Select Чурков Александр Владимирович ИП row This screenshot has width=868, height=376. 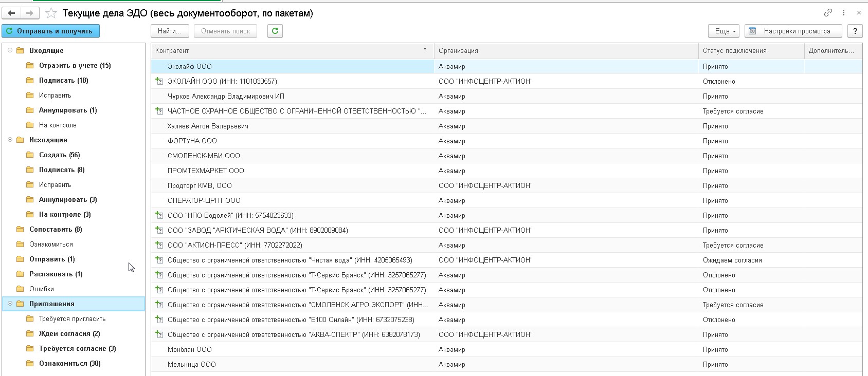click(507, 96)
